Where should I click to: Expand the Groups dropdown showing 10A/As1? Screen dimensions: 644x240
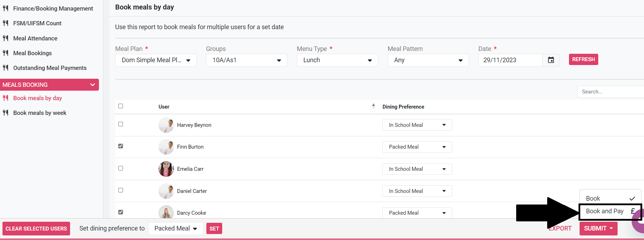(246, 60)
